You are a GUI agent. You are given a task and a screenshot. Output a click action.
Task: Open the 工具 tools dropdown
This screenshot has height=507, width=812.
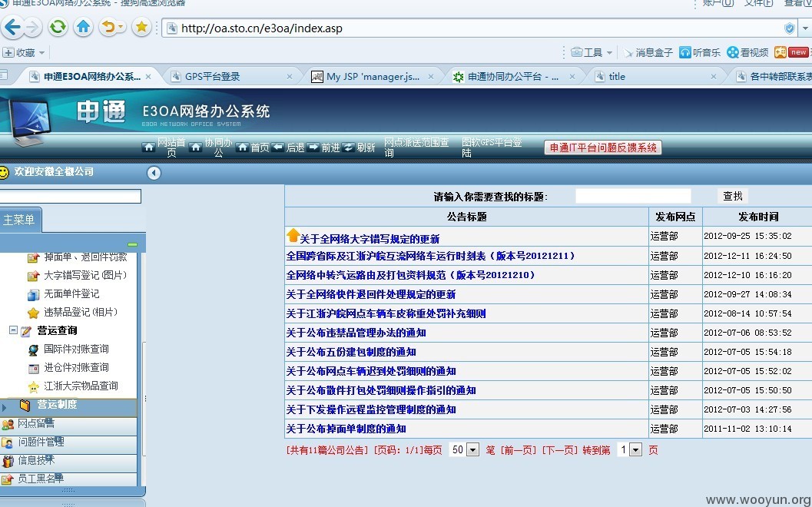[592, 52]
